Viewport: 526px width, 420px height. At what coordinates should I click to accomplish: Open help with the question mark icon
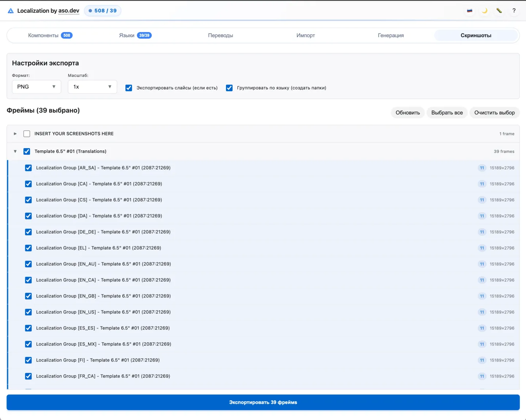pos(514,11)
